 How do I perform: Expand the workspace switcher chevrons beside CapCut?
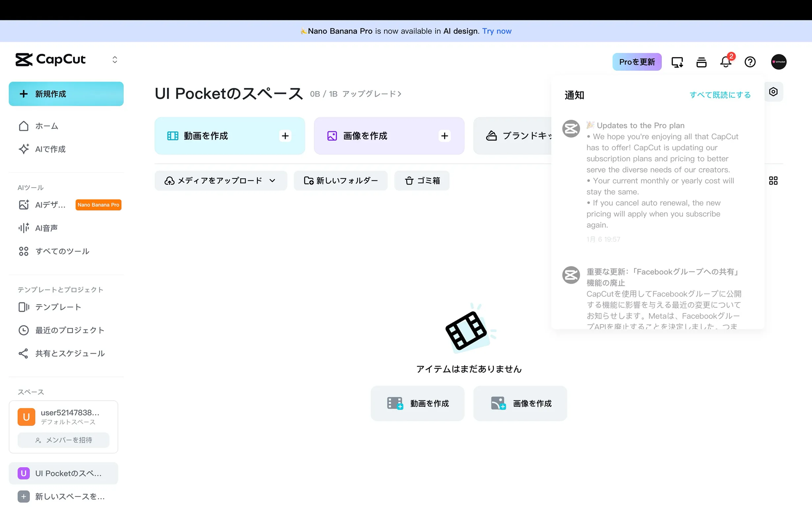pos(115,60)
